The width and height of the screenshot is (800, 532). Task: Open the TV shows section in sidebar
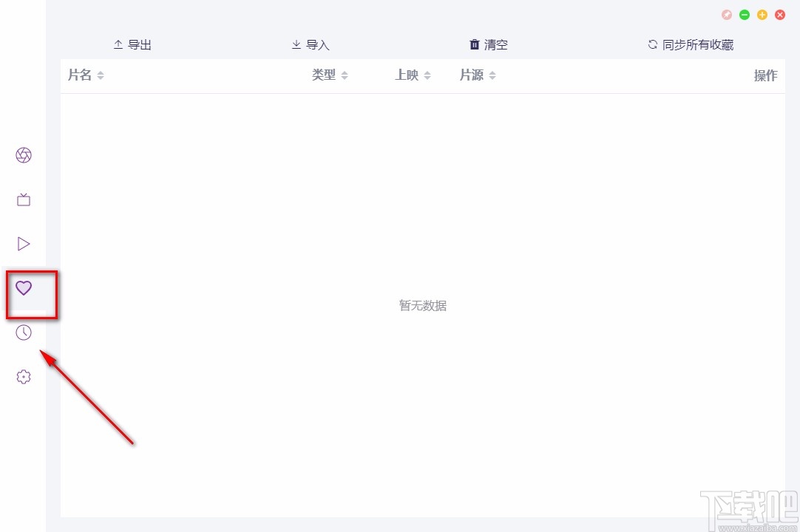pyautogui.click(x=23, y=199)
